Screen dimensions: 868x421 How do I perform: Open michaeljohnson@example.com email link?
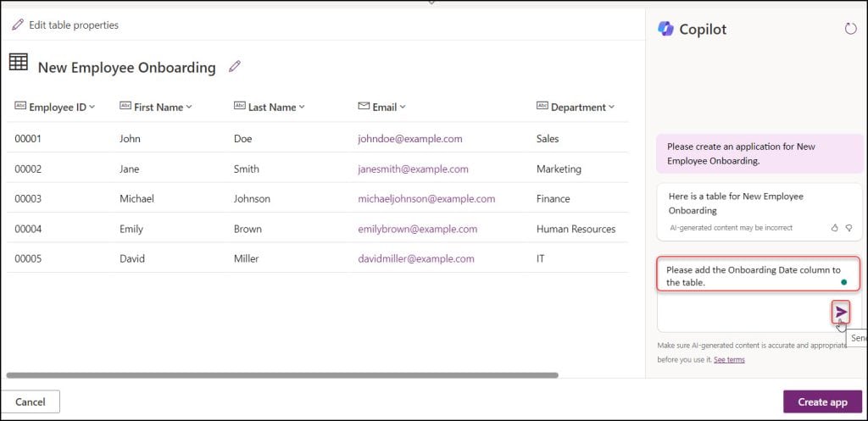coord(427,198)
